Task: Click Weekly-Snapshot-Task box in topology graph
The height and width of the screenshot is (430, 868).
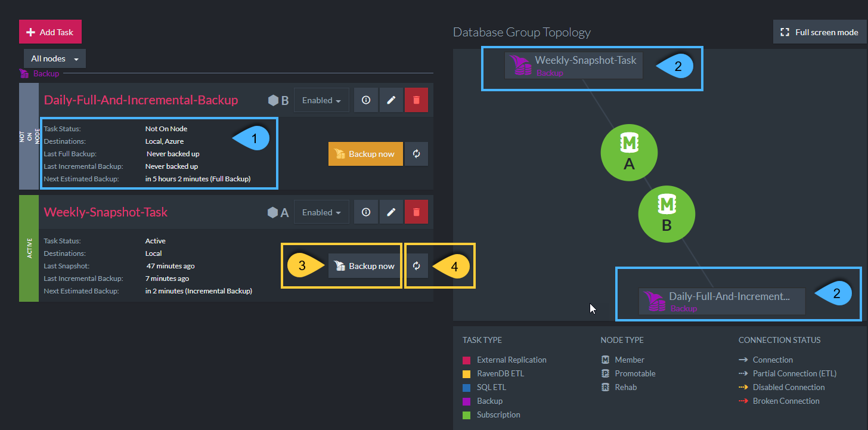Action: (x=573, y=66)
